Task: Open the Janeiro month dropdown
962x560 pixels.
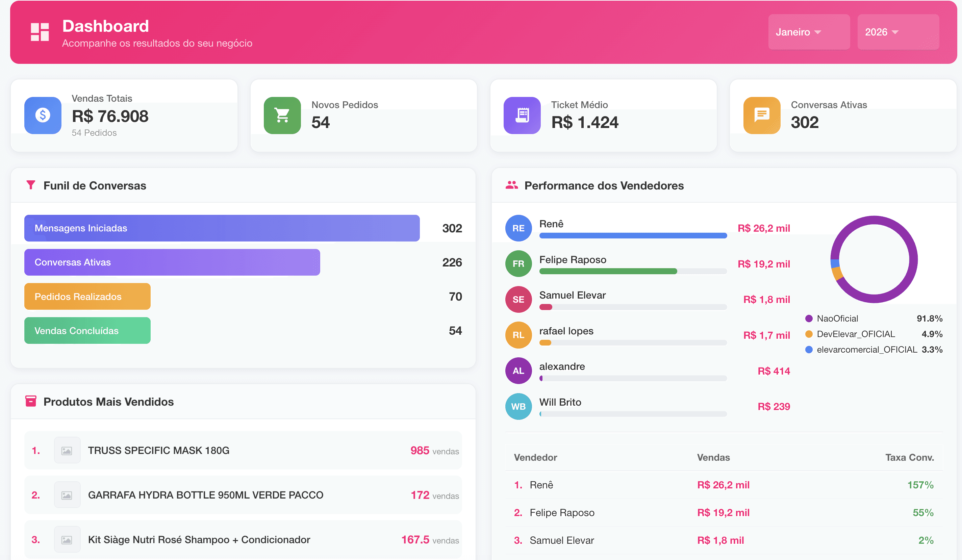Action: coord(809,32)
